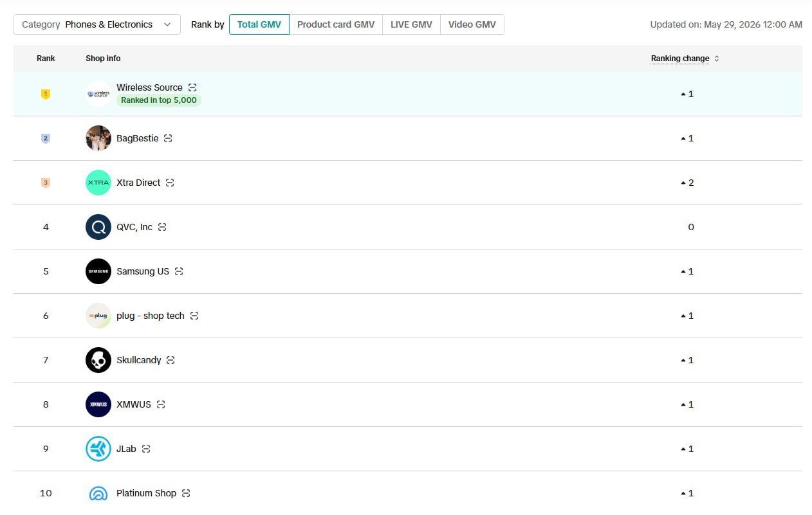
Task: Click the JLab logo
Action: [98, 449]
